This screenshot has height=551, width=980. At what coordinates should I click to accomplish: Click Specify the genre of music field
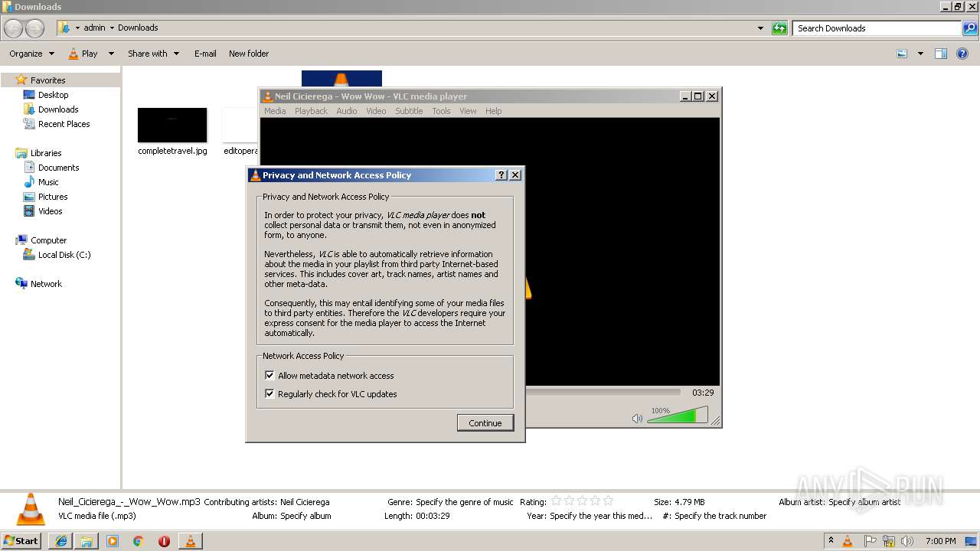[x=465, y=502]
